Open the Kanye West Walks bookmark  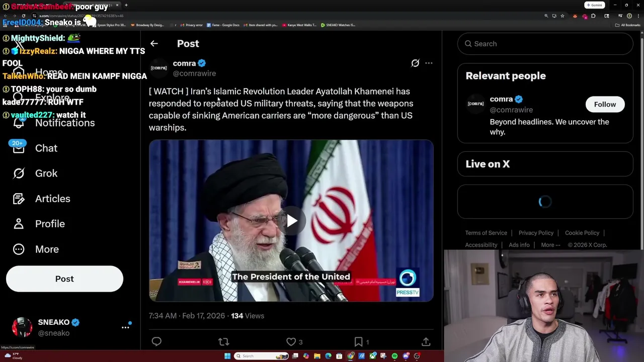pos(299,25)
